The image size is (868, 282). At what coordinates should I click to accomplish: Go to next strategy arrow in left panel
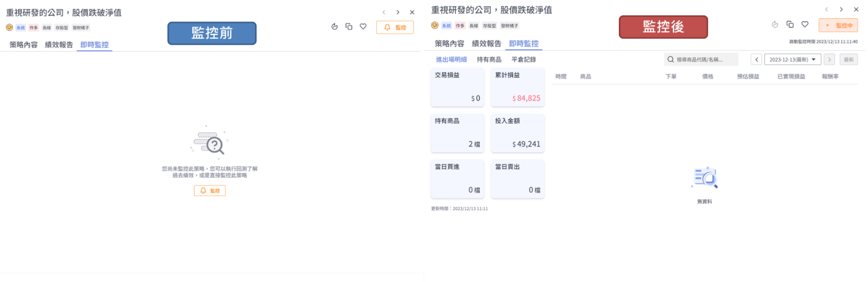coord(398,13)
